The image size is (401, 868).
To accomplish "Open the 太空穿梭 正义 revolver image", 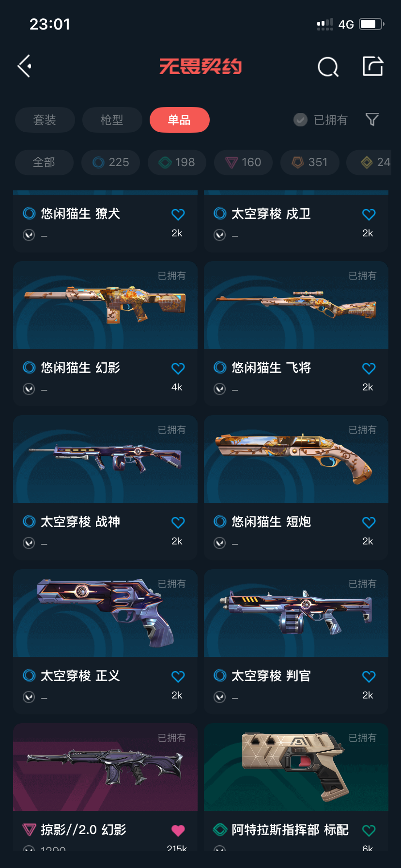I will (x=105, y=613).
